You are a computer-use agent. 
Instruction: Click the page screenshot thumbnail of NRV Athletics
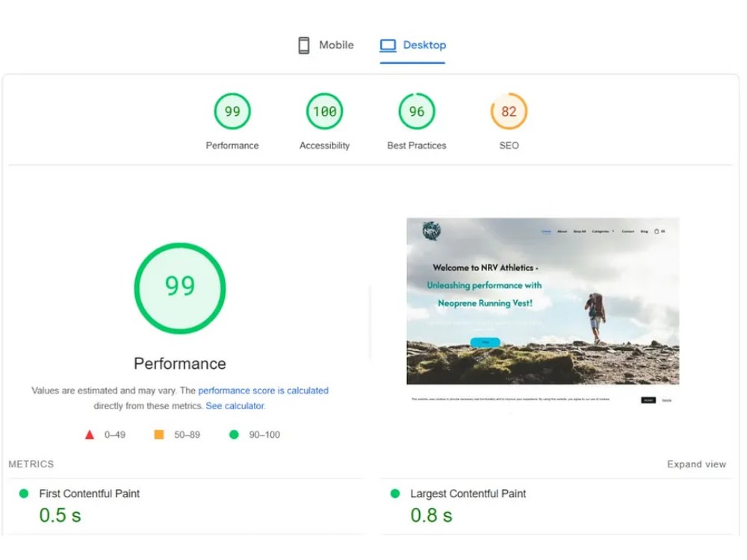542,312
